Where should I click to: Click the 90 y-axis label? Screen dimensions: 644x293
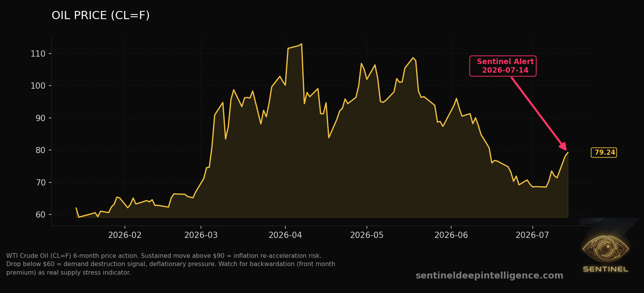pyautogui.click(x=41, y=118)
